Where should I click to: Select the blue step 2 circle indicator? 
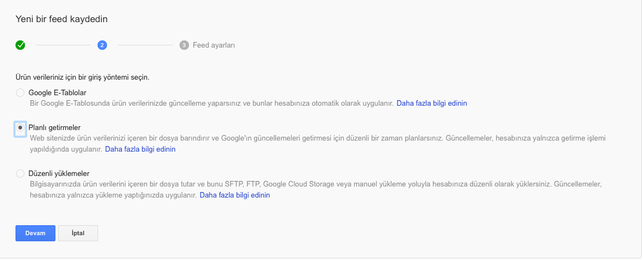pos(103,45)
